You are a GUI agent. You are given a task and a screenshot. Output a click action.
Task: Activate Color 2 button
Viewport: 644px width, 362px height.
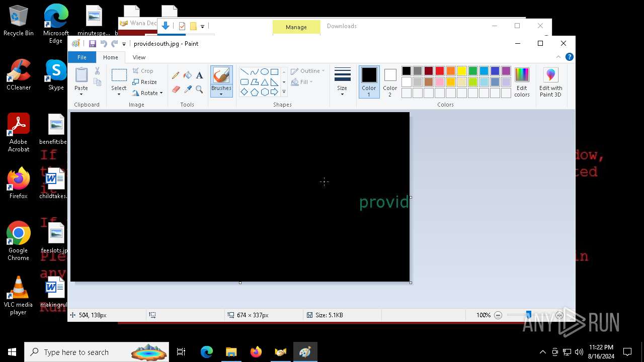390,82
